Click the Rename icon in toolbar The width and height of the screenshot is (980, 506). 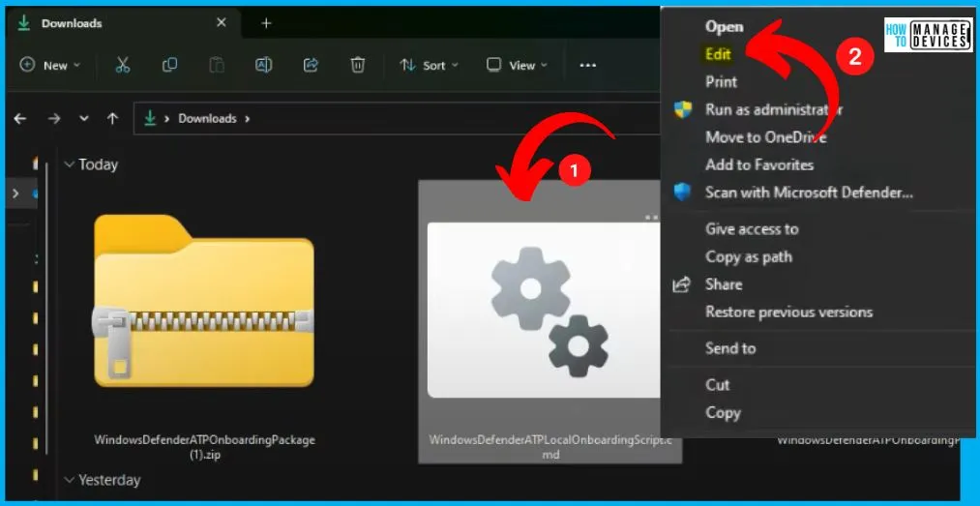(x=264, y=65)
